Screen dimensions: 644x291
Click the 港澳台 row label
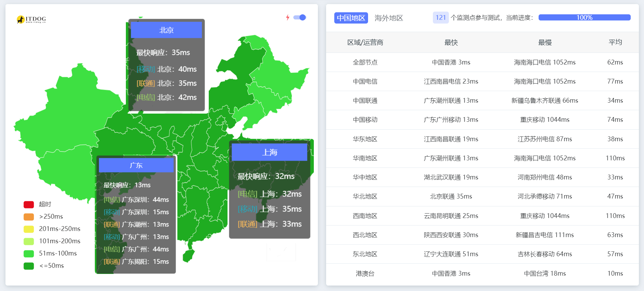[x=365, y=274]
